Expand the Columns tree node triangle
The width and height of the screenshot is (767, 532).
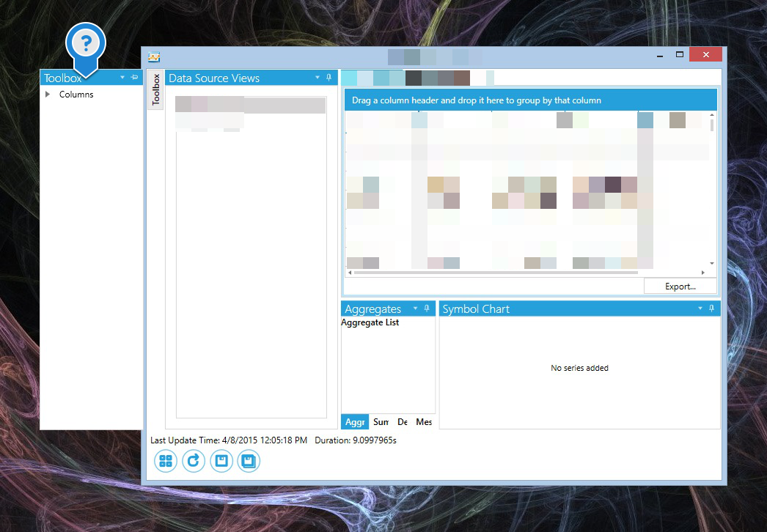[48, 94]
